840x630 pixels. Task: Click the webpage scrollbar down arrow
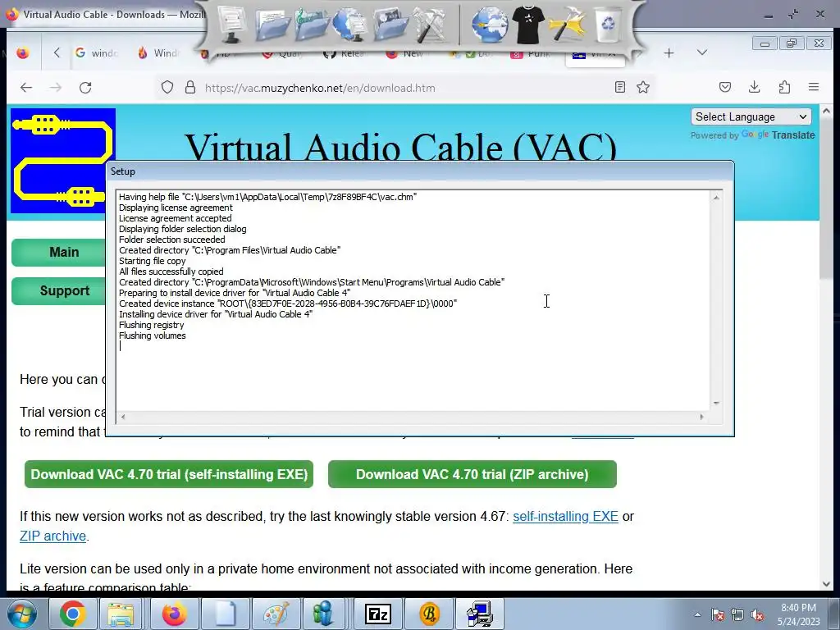pyautogui.click(x=825, y=584)
